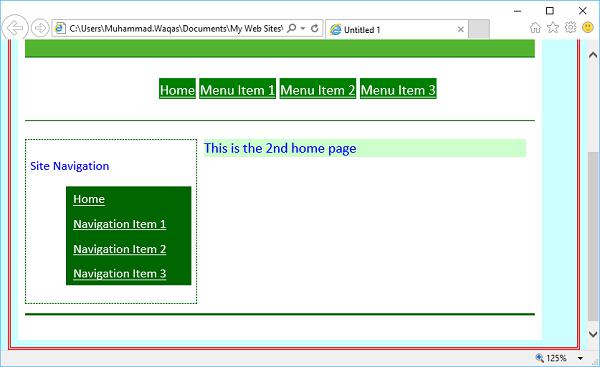Click the smiley feedback icon
This screenshot has width=600, height=367.
588,28
